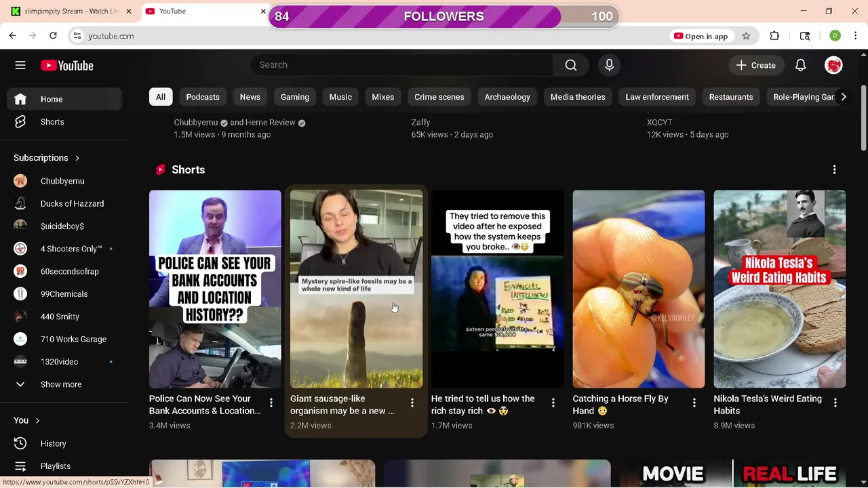The width and height of the screenshot is (868, 488).
Task: Open the YouTube hamburger guide menu
Action: (20, 65)
